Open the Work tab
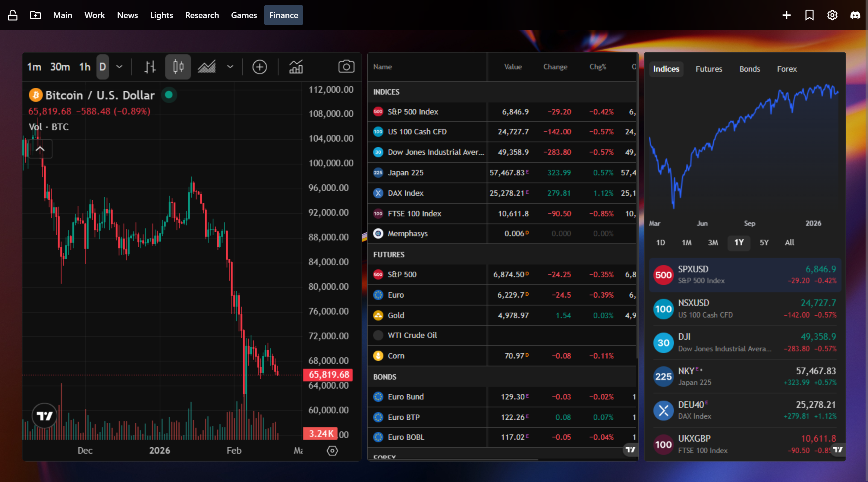Image resolution: width=868 pixels, height=482 pixels. [x=95, y=15]
